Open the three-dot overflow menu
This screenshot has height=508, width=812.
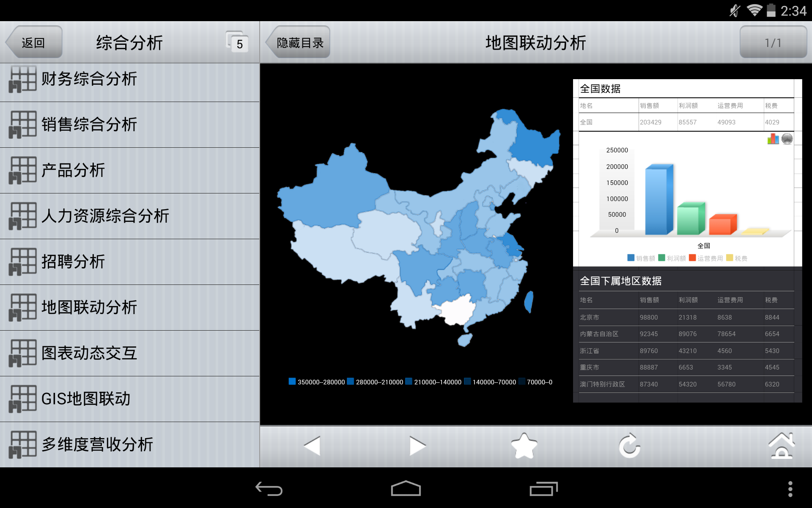(x=790, y=489)
